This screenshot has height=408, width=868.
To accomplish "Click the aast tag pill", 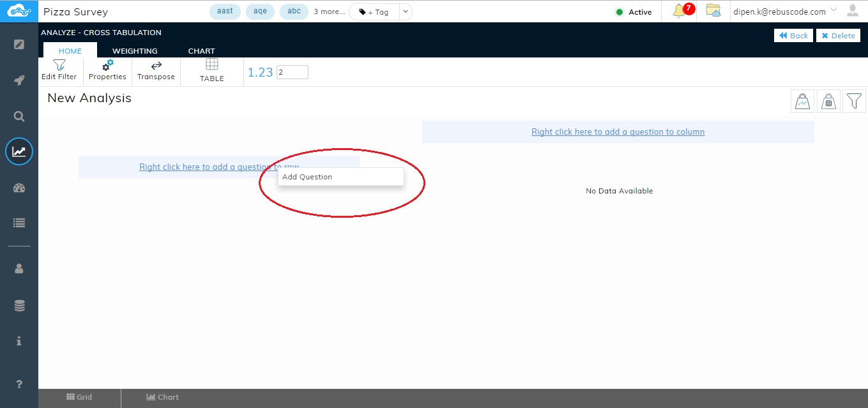I will (x=225, y=11).
